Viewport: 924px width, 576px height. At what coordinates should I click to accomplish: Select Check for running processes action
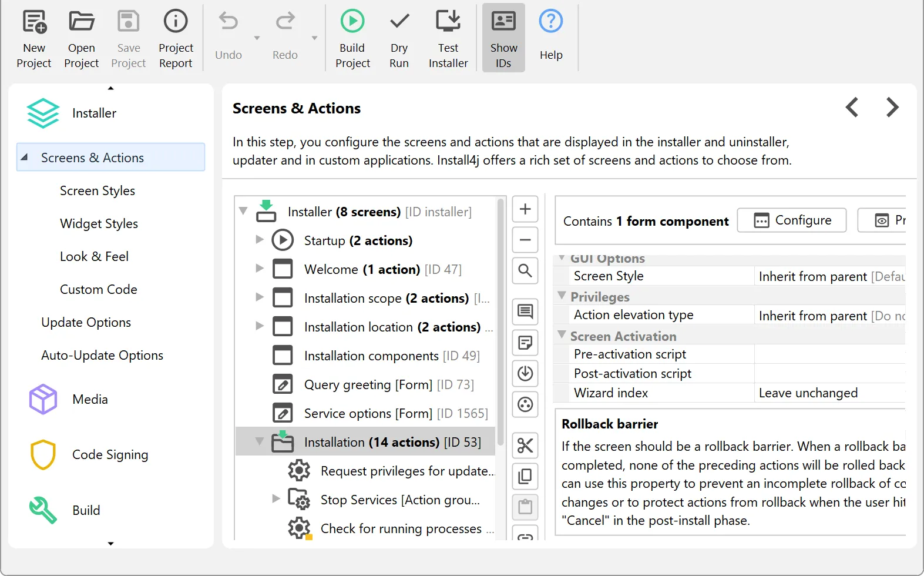[365, 528]
